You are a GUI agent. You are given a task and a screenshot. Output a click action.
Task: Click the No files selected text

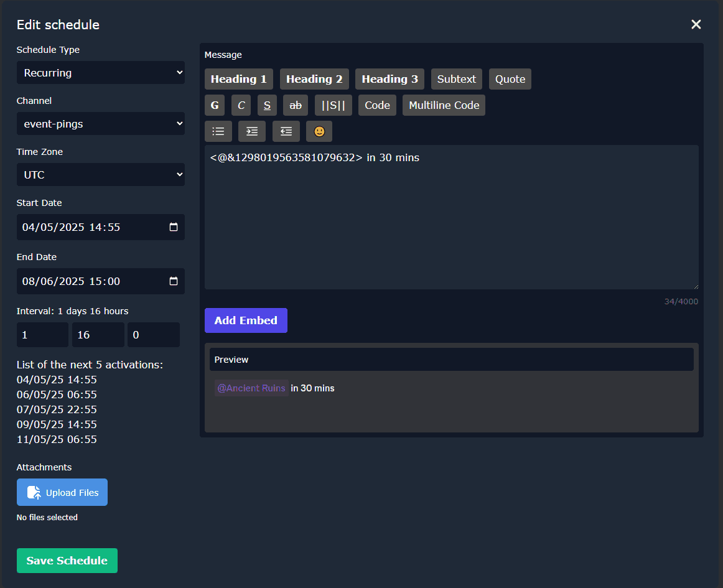pyautogui.click(x=47, y=518)
